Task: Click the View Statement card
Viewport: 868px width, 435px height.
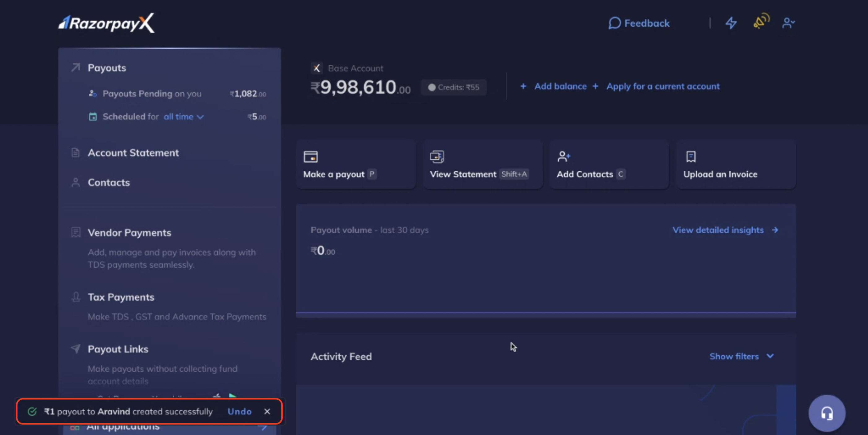Action: click(x=482, y=165)
